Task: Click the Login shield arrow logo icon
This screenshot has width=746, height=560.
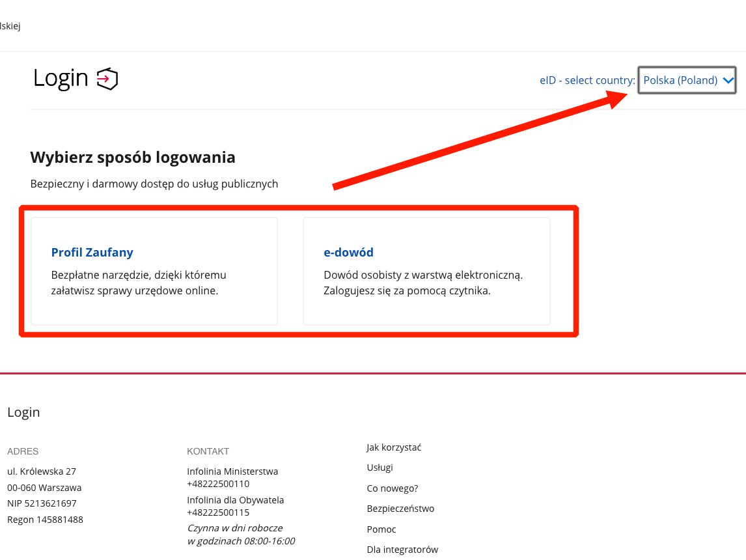Action: tap(107, 79)
